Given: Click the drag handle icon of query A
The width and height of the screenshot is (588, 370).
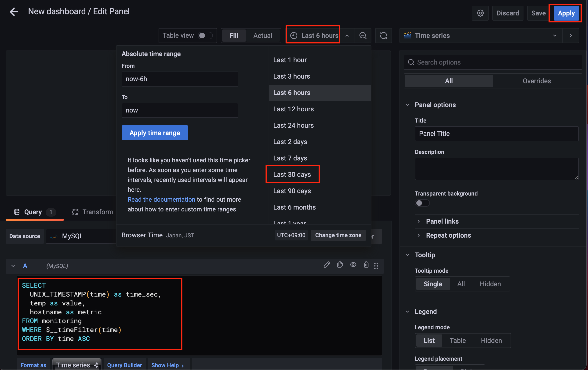Looking at the screenshot, I should point(376,266).
